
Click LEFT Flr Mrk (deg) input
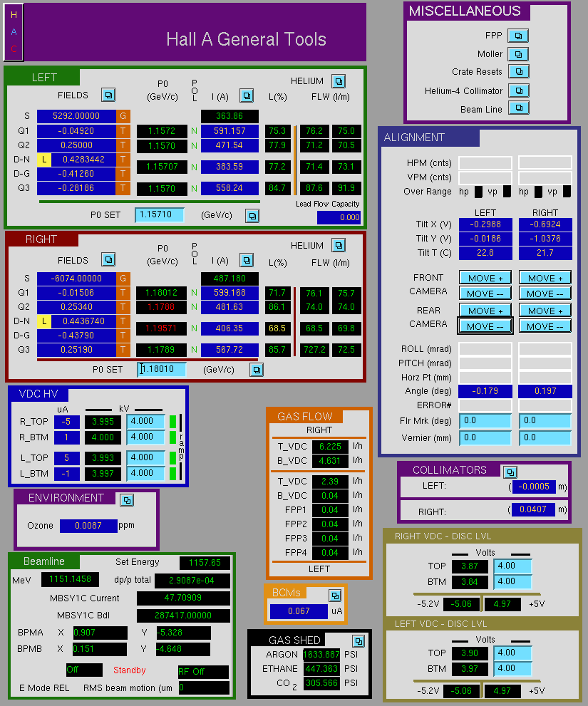coord(485,421)
